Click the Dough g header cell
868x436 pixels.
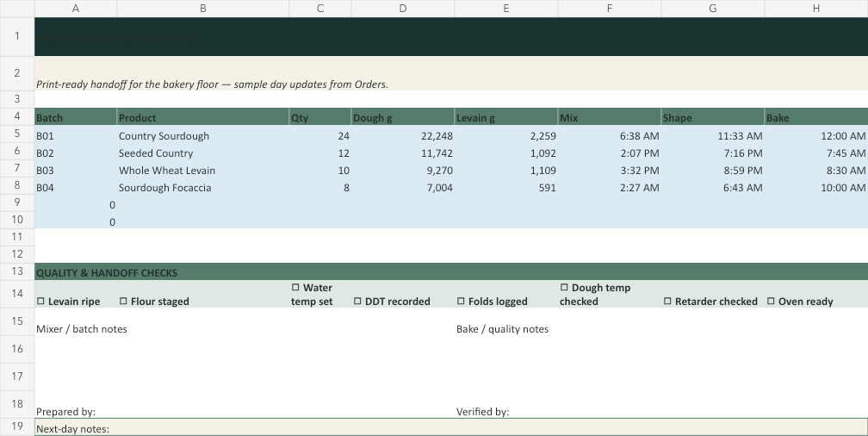point(403,116)
